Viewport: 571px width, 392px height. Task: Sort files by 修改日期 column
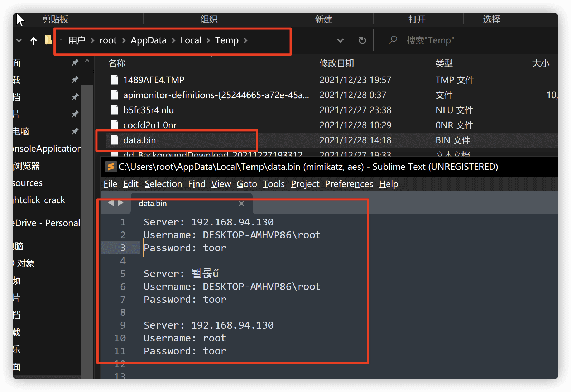(x=337, y=63)
